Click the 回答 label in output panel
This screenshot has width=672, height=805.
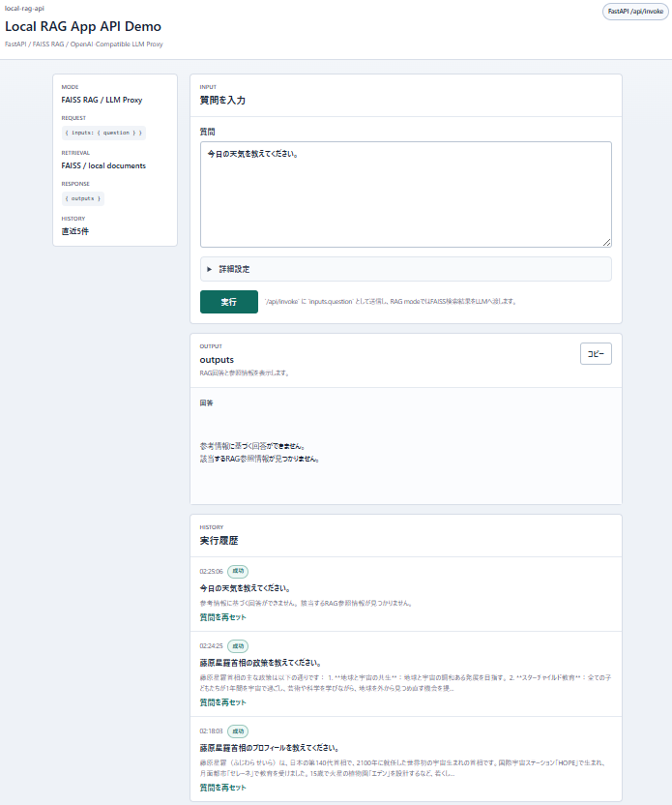206,403
